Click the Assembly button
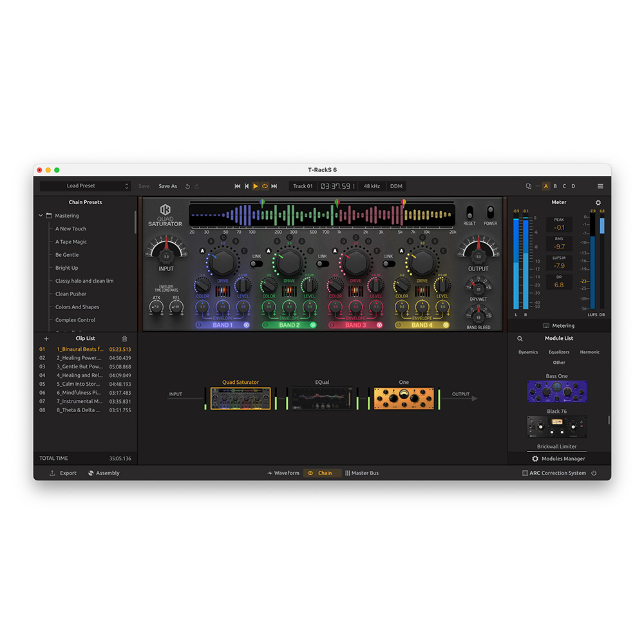644x644 pixels. coord(104,473)
